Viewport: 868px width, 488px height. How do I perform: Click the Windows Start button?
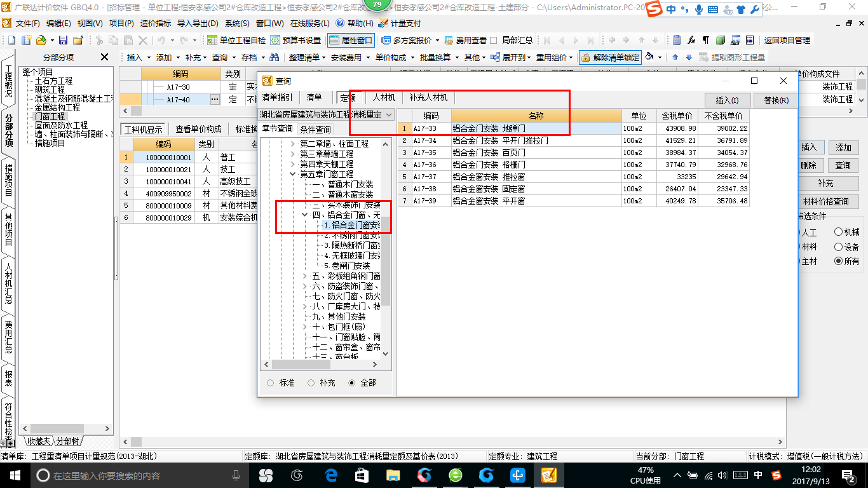tap(14, 475)
